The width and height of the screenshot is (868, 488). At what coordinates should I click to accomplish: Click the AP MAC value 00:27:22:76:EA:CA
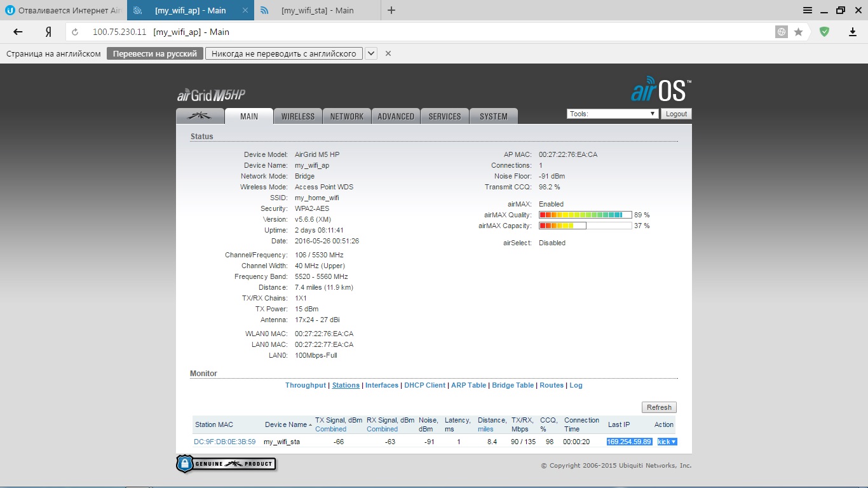[x=568, y=154]
